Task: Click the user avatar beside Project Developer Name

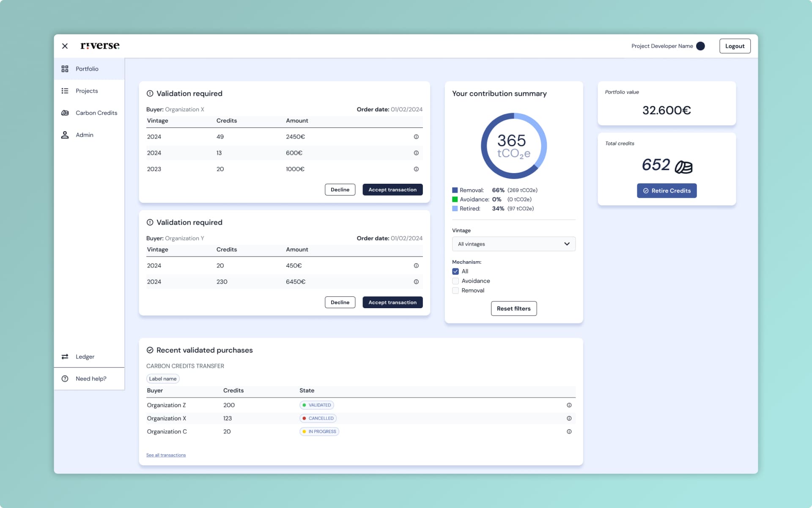Action: click(x=700, y=46)
